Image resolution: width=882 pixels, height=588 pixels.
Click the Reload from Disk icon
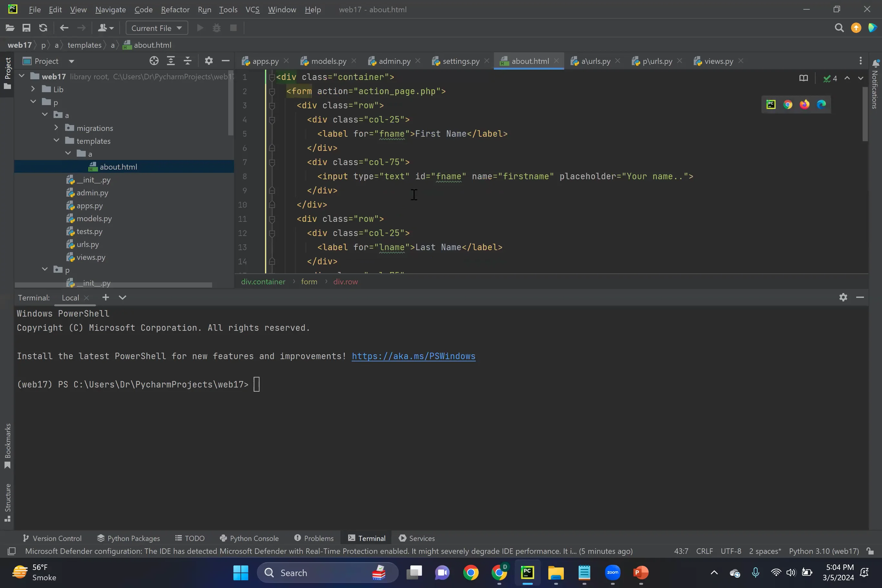43,28
